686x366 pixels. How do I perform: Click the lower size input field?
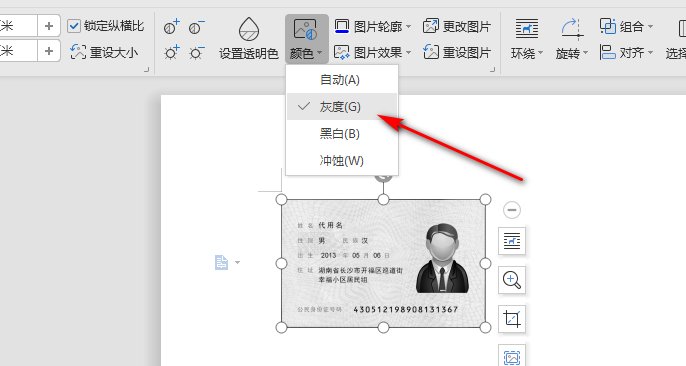tap(18, 51)
